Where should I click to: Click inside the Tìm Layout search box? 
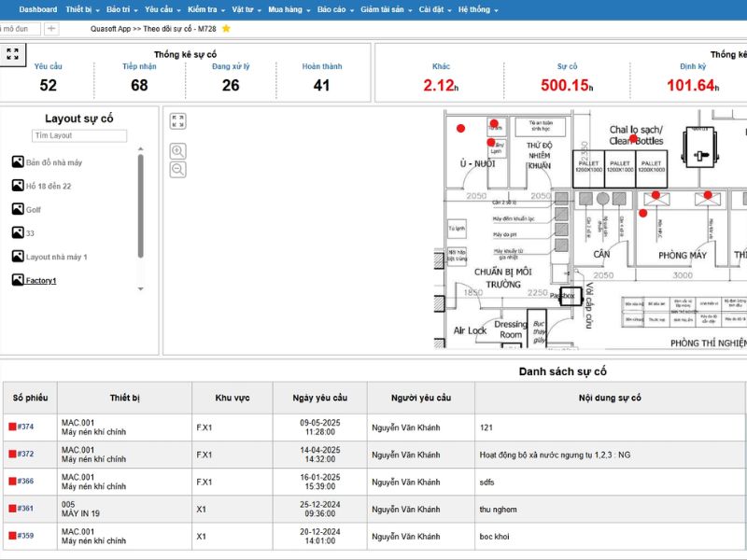point(79,133)
